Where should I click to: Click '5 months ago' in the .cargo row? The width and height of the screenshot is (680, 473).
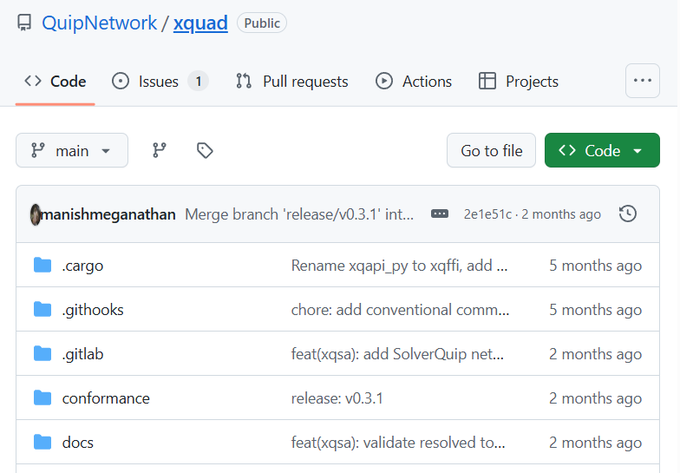(x=595, y=265)
